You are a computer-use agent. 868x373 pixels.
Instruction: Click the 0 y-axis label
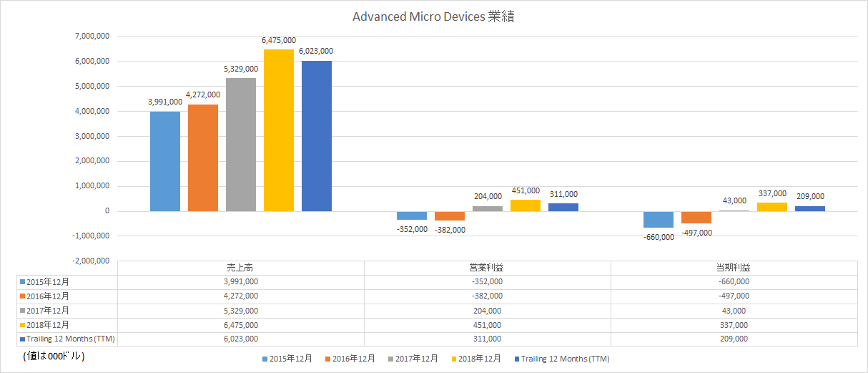point(107,211)
